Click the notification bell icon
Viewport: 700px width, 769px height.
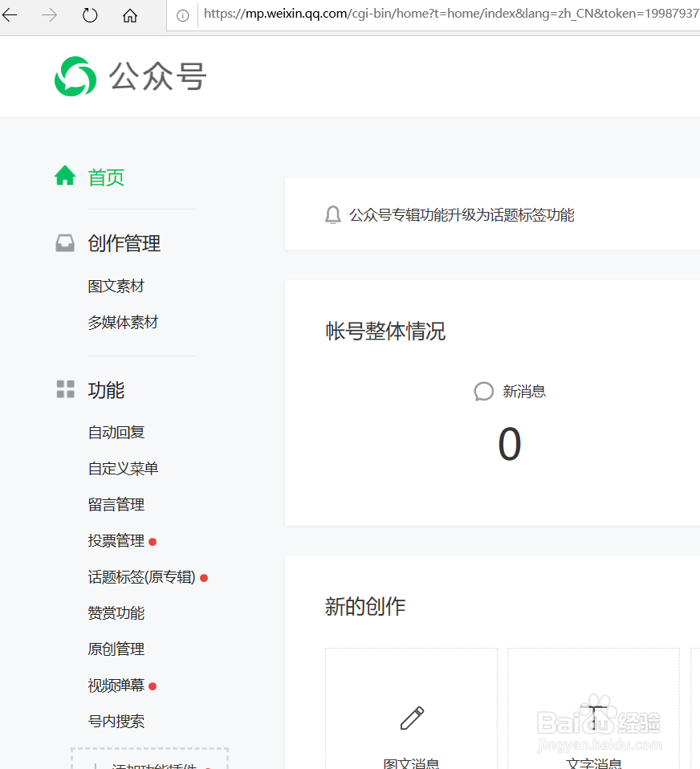(x=333, y=214)
